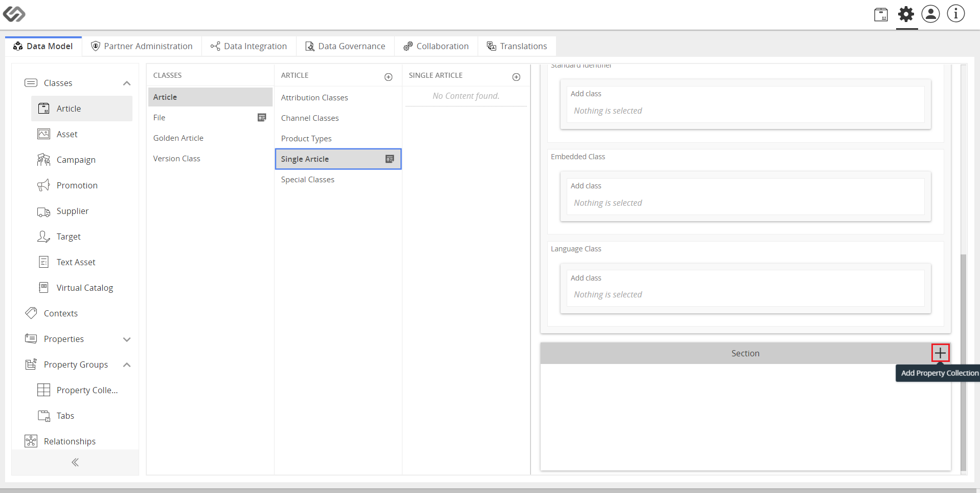
Task: Switch to the Data Governance tab
Action: [345, 46]
